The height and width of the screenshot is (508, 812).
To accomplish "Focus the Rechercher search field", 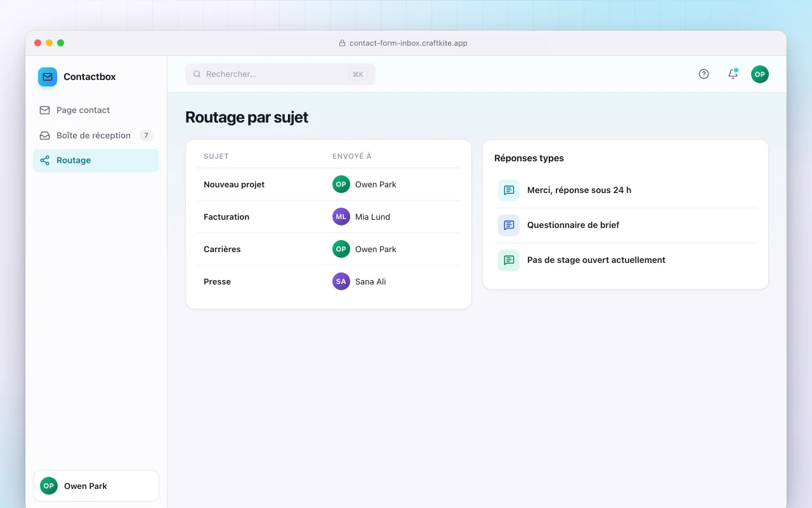I will click(280, 74).
